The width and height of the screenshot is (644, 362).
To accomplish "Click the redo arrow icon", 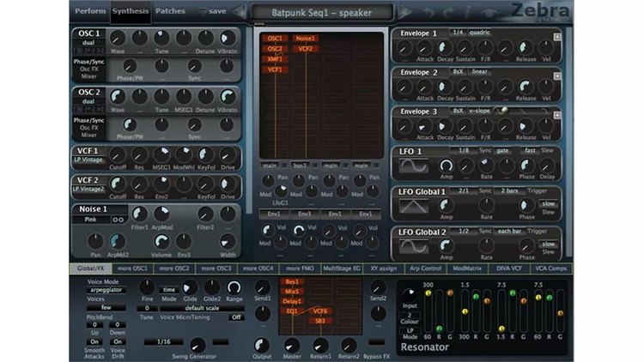I will click(x=447, y=12).
